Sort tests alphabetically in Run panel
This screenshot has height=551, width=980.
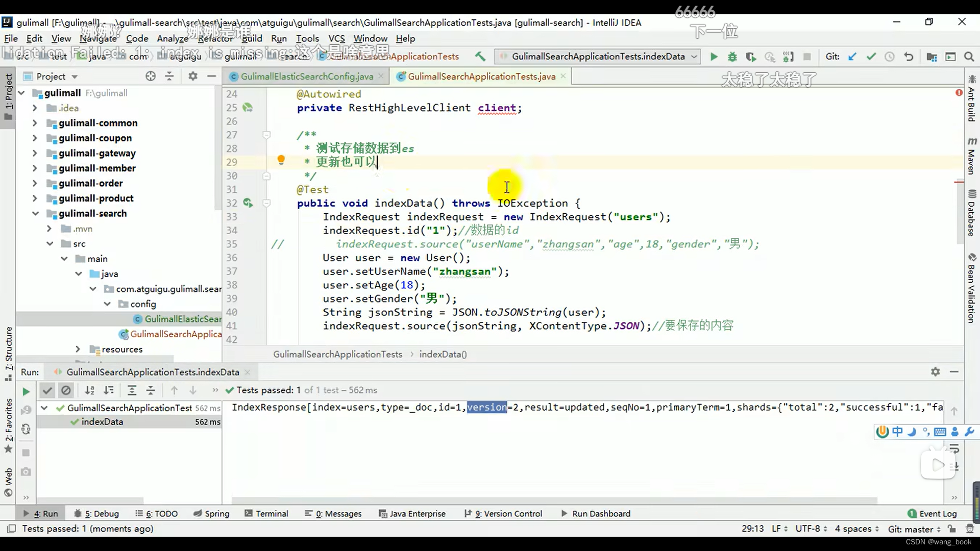(x=89, y=390)
